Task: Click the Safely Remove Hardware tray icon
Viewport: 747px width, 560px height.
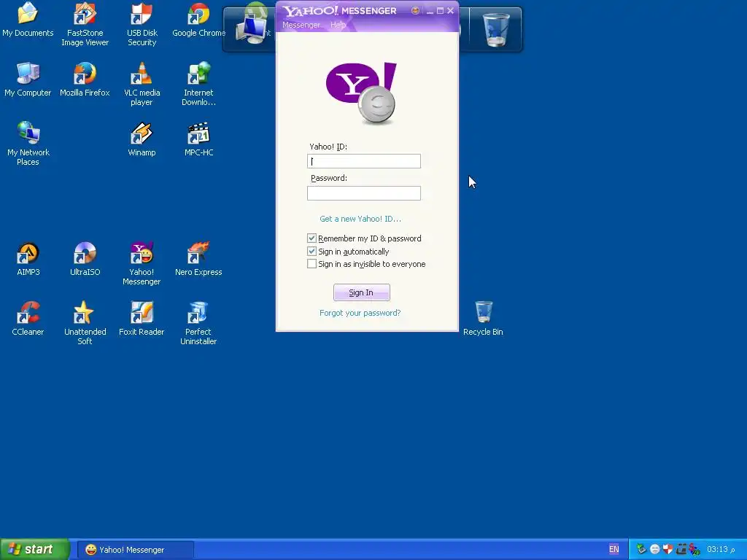Action: [x=641, y=548]
